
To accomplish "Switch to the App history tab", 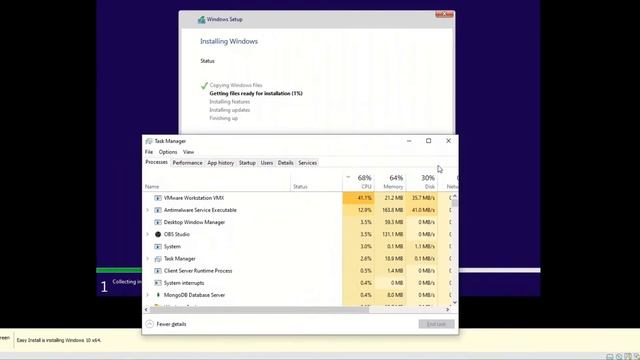I will click(x=220, y=163).
